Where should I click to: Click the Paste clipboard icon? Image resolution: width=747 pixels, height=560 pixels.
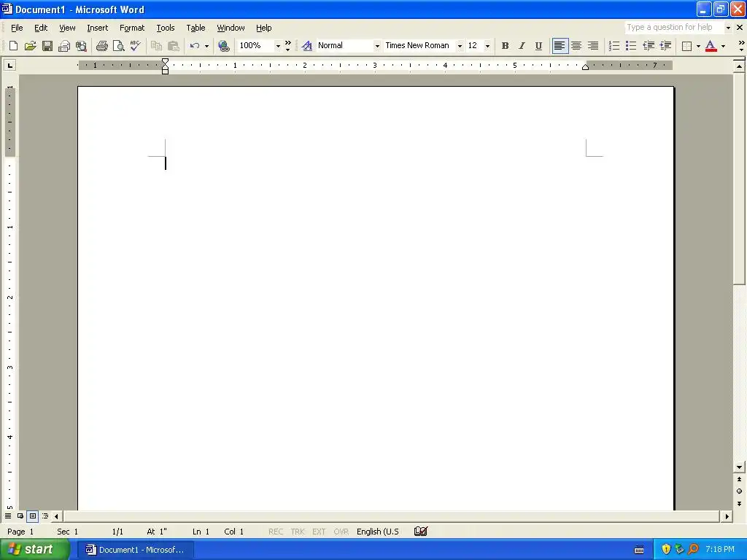tap(173, 46)
